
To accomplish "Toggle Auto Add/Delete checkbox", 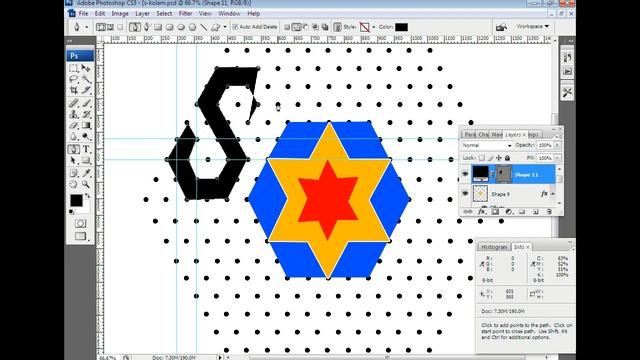I will [235, 27].
